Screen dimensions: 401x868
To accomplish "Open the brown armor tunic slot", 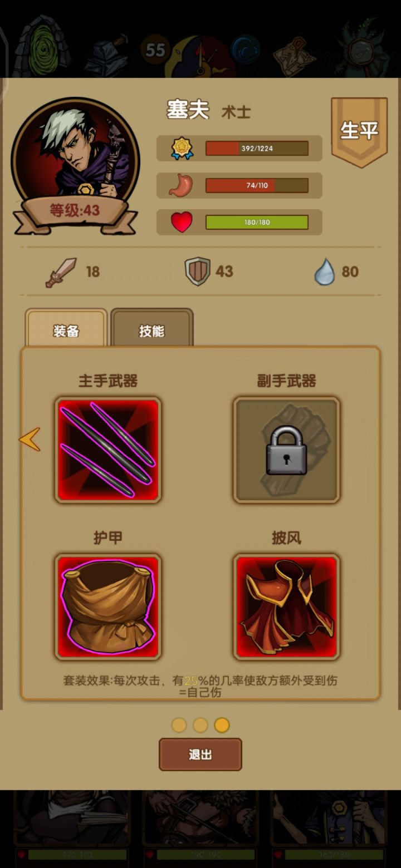I will tap(108, 606).
